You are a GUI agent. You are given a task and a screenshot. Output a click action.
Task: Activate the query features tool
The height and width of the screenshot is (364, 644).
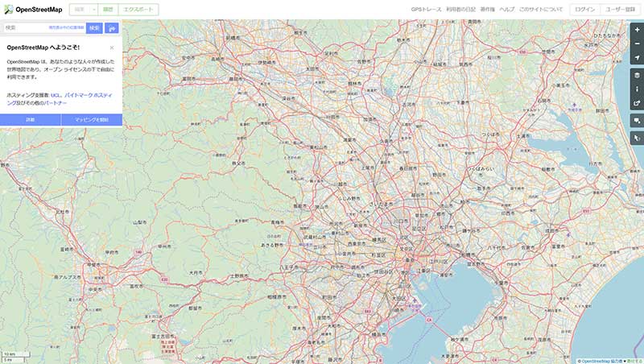(x=637, y=139)
